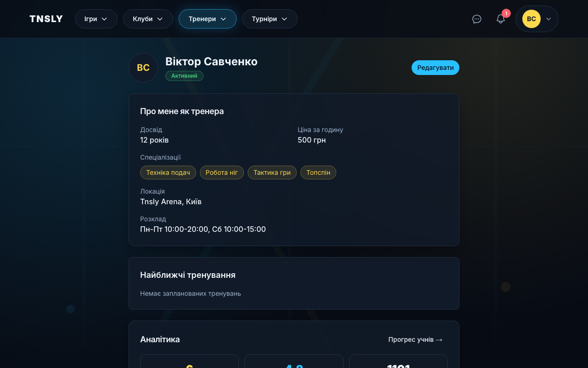Open the Турніри menu

pyautogui.click(x=270, y=19)
